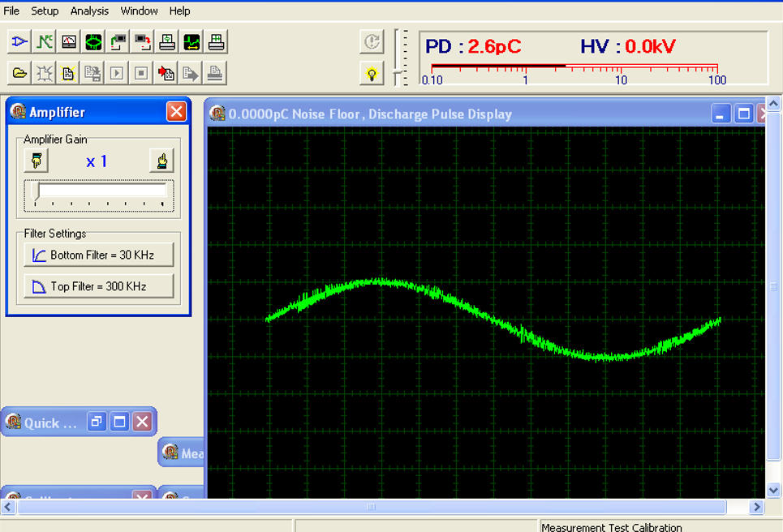Click the analog meter gauge icon

(69, 41)
